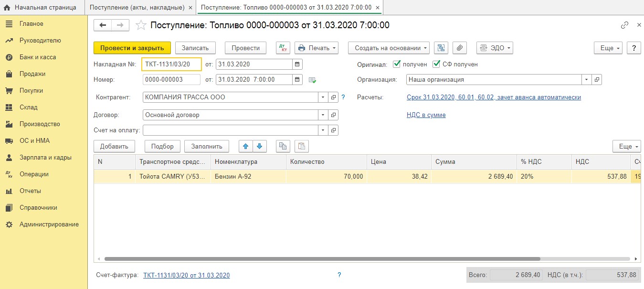Paste table rows icon
Image resolution: width=644 pixels, height=289 pixels.
click(302, 146)
